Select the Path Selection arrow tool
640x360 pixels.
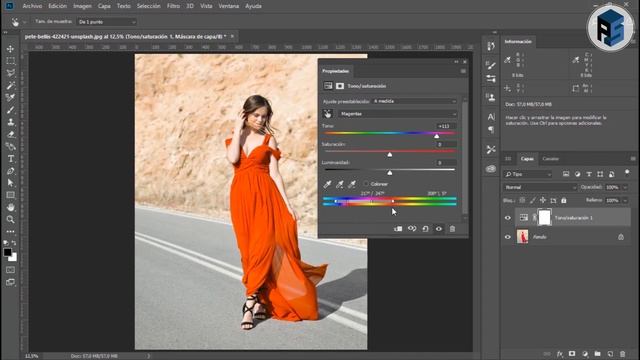(11, 183)
